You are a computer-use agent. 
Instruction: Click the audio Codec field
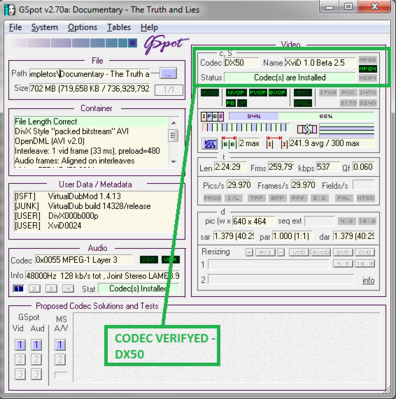(x=83, y=260)
